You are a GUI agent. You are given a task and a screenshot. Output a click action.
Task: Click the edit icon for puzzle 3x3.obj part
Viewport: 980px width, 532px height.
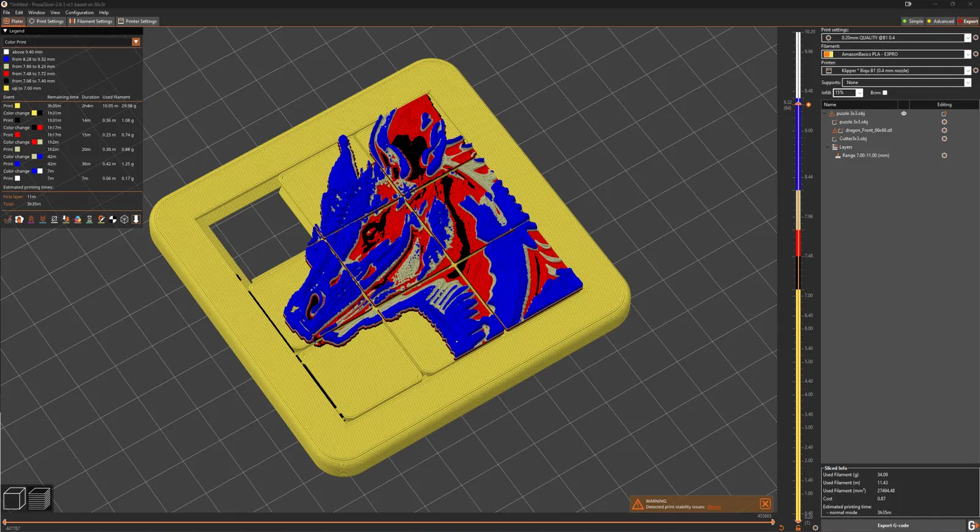pos(944,122)
